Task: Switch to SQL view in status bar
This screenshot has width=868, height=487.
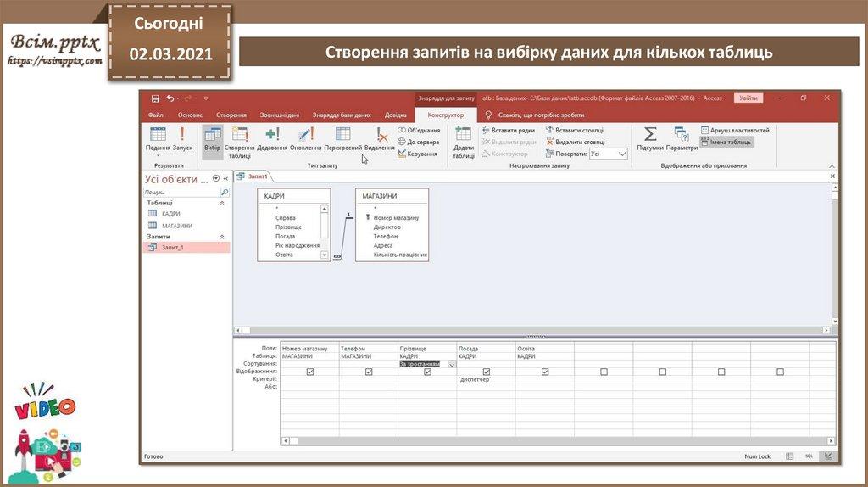Action: [809, 456]
